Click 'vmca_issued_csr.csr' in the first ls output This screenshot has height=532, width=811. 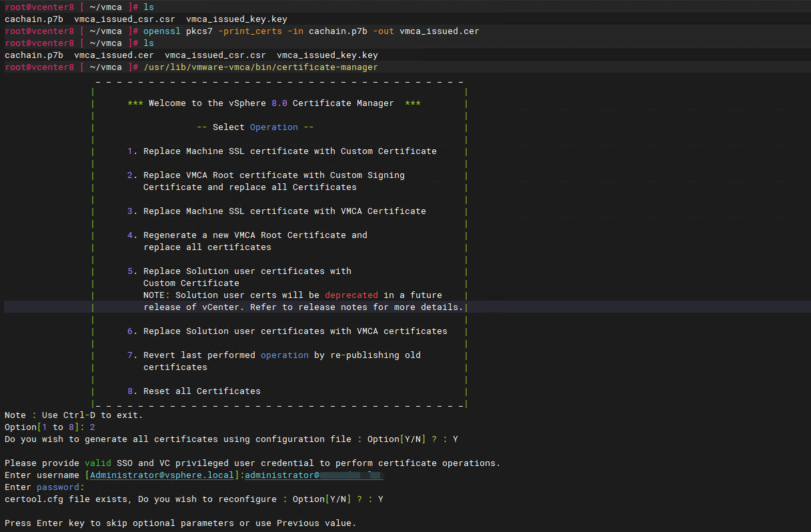(125, 19)
